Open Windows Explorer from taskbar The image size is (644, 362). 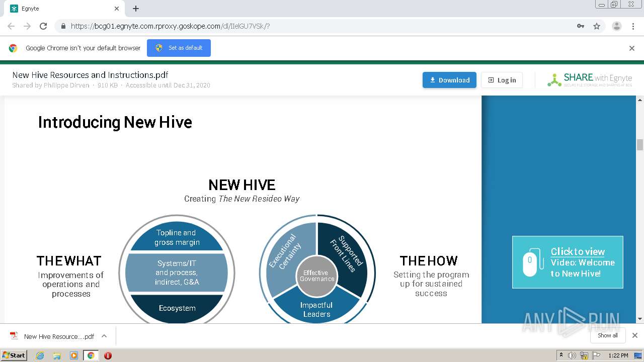point(57,355)
